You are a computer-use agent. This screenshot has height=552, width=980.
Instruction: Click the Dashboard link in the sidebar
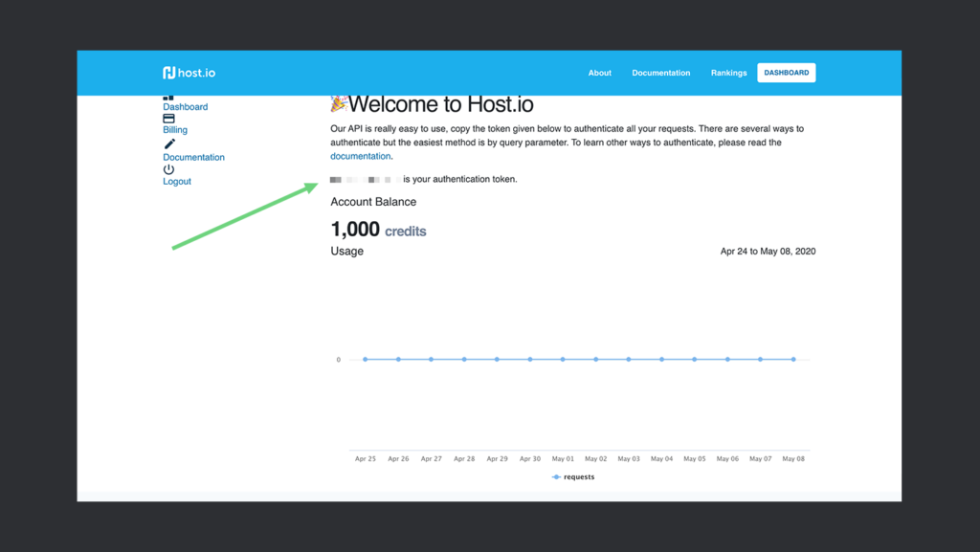point(185,106)
